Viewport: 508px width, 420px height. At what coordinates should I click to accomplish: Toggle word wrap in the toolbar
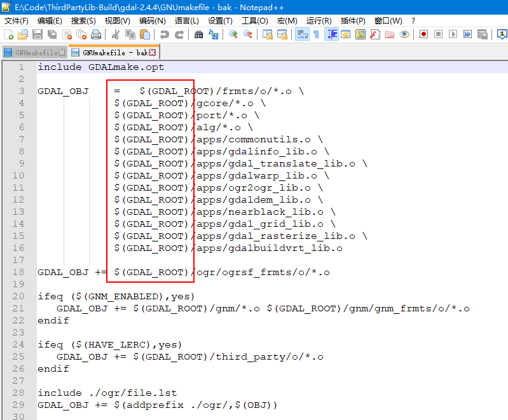(302, 34)
